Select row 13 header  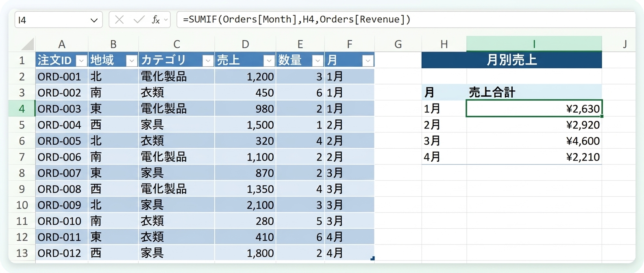(22, 253)
